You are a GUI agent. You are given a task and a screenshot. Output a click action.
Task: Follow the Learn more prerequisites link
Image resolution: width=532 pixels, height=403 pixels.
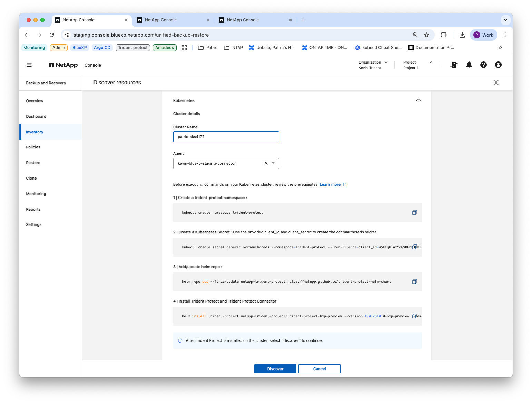[x=330, y=184]
